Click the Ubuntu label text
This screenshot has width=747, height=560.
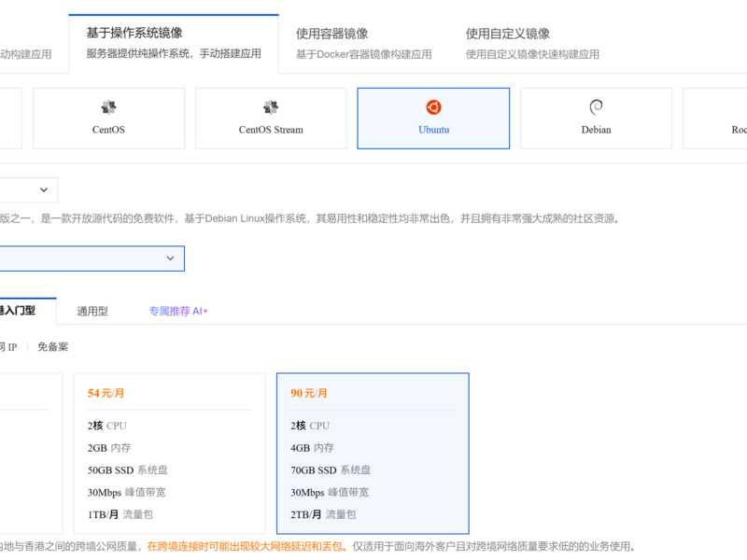433,130
